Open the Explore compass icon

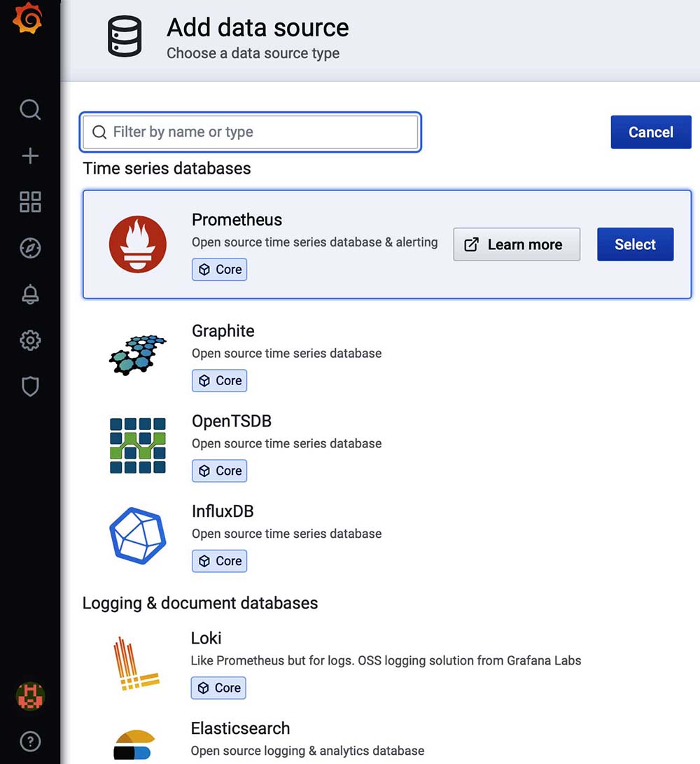(30, 248)
